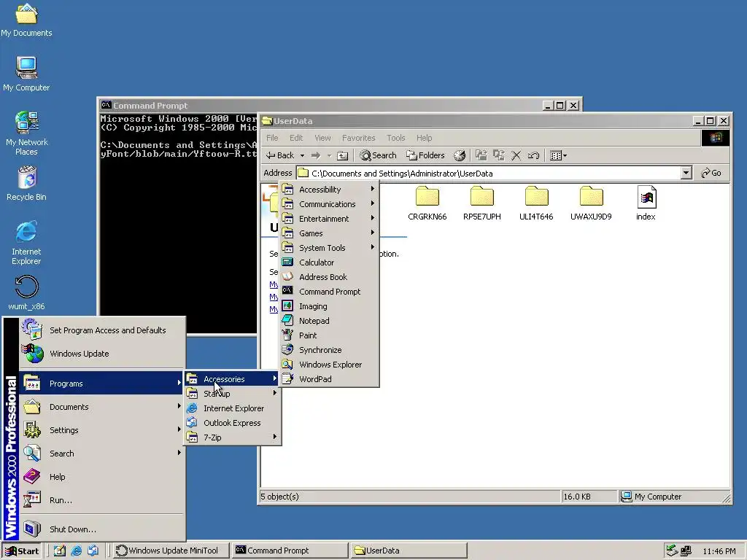Open the File menu in UserData window
Image resolution: width=747 pixels, height=560 pixels.
(x=272, y=138)
